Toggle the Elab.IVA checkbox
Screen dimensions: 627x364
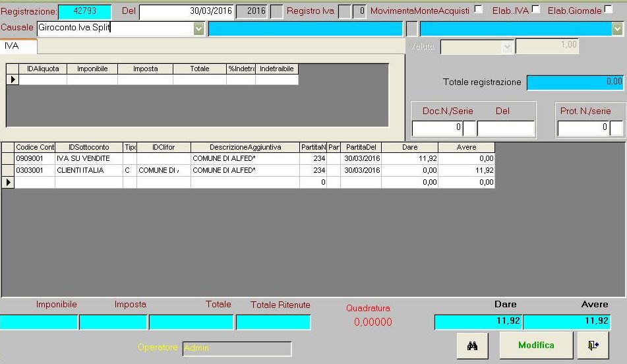coord(536,9)
